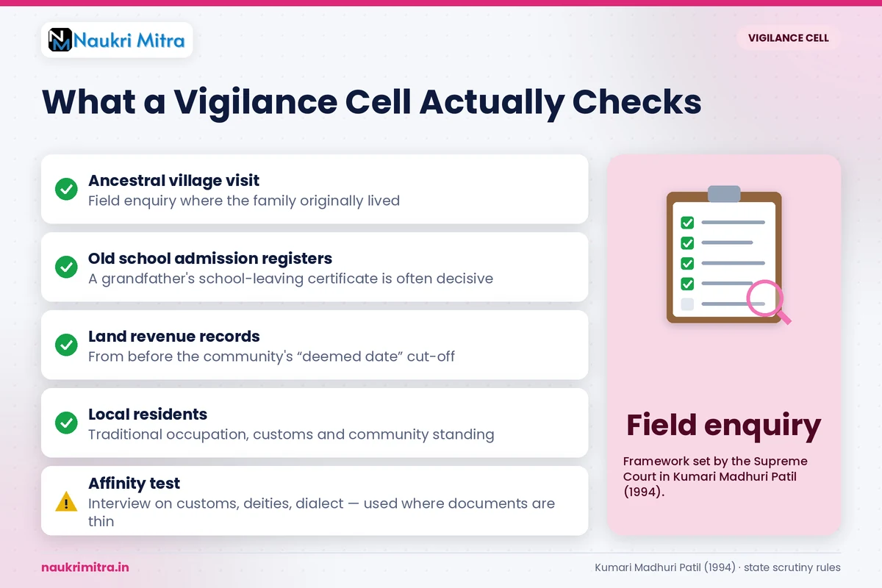Select the 'Kumari Madhuri Patil (1994) · state scrutiny rules' footer text

coord(717,567)
